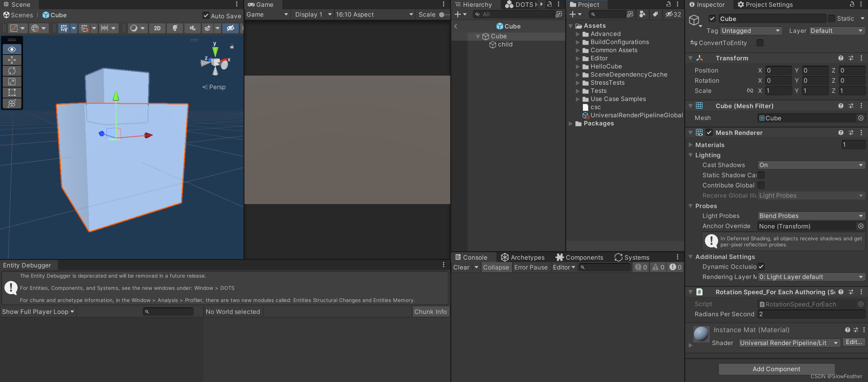Click the Game view Scale slider
The width and height of the screenshot is (868, 382).
(x=445, y=15)
